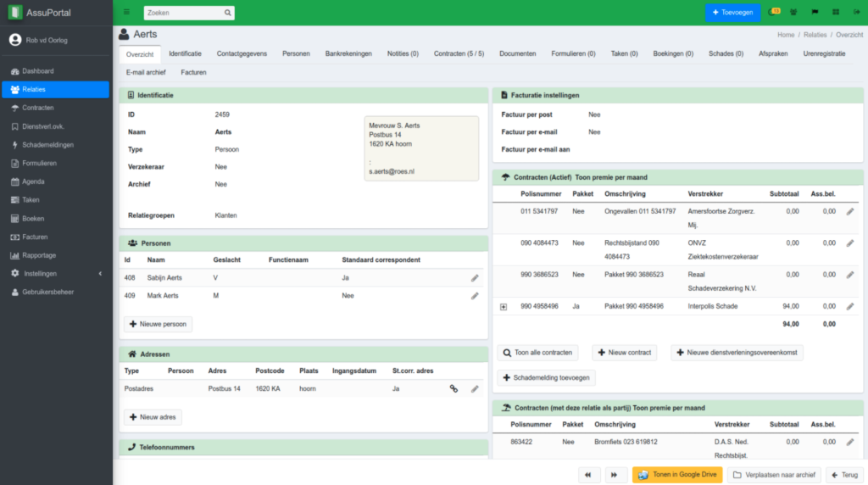Edit person Sabijn Aerts with pencil icon
Screen dimensions: 868x485
(x=475, y=278)
